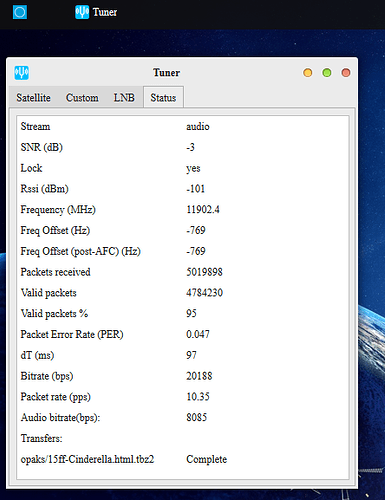Click the circular launcher icon in top bar
The height and width of the screenshot is (500, 385).
coord(20,12)
